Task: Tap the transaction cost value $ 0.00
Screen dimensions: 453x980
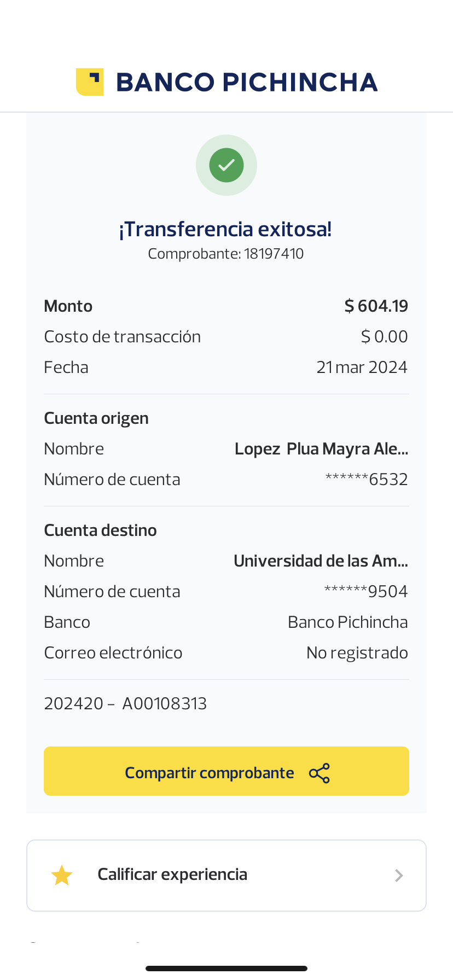Action: (x=385, y=337)
